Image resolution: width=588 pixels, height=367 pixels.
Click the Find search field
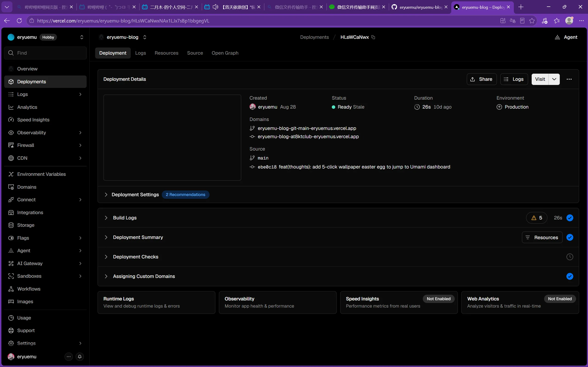pos(45,53)
